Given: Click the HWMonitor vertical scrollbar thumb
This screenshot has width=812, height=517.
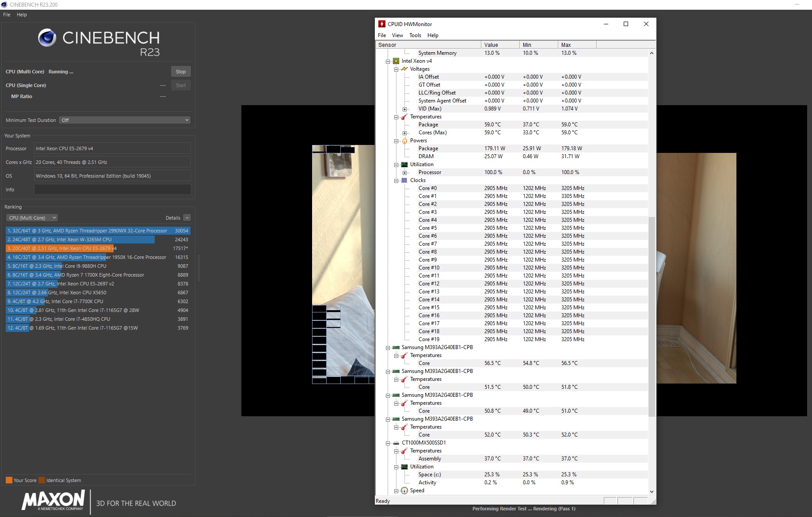Looking at the screenshot, I should 652,316.
